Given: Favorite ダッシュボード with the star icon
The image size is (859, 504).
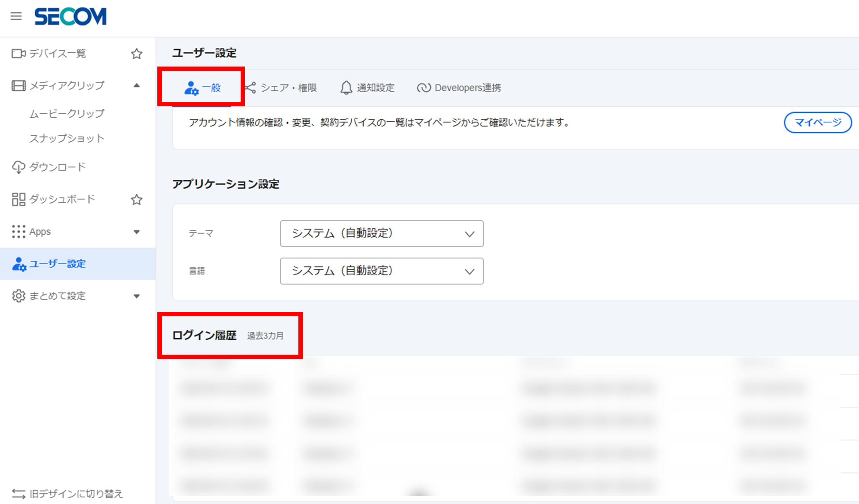Looking at the screenshot, I should click(137, 200).
